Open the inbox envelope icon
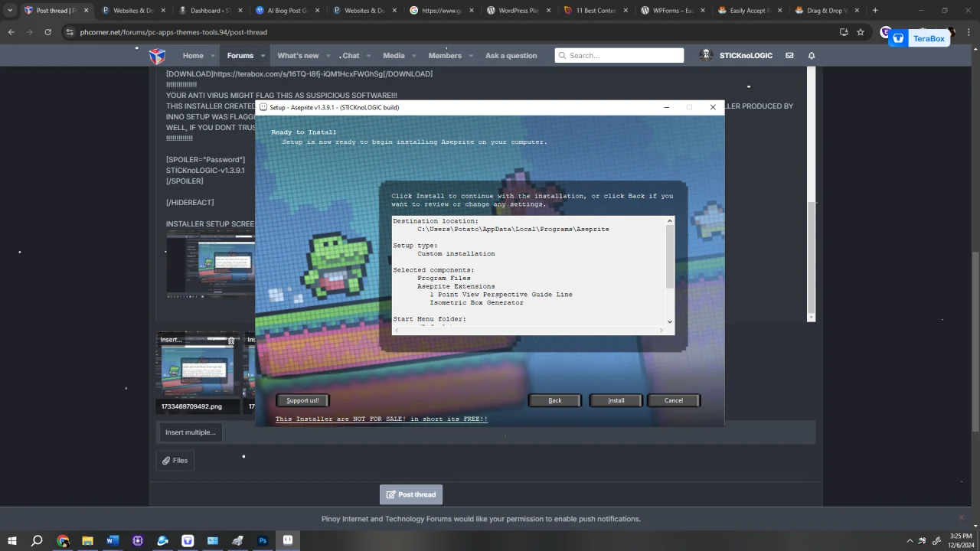 coord(789,55)
